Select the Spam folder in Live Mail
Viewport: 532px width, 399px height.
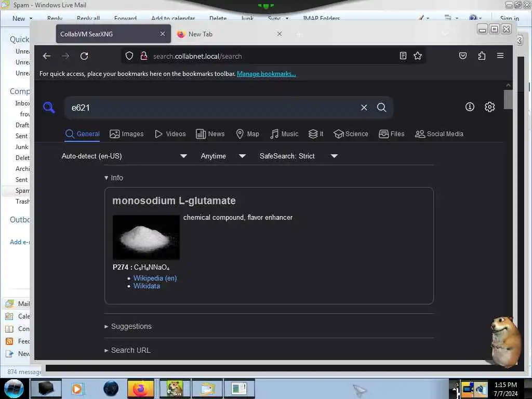[22, 191]
